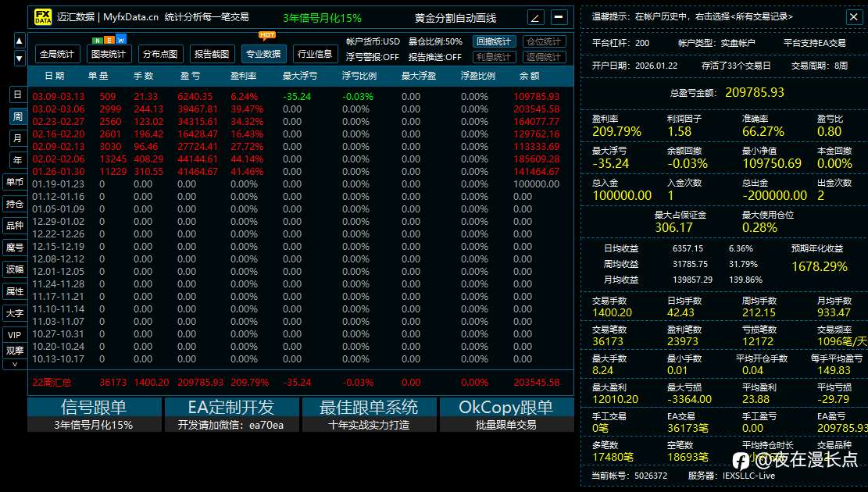
Task: Switch to 年 yearly view
Action: [18, 161]
